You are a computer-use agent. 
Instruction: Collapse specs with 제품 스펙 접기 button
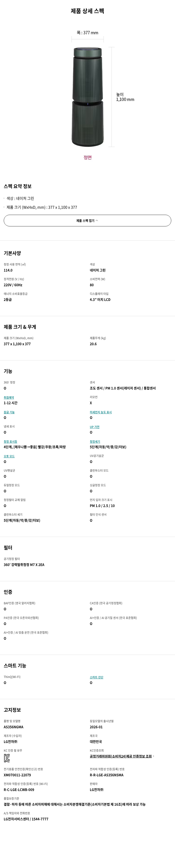coord(87,221)
